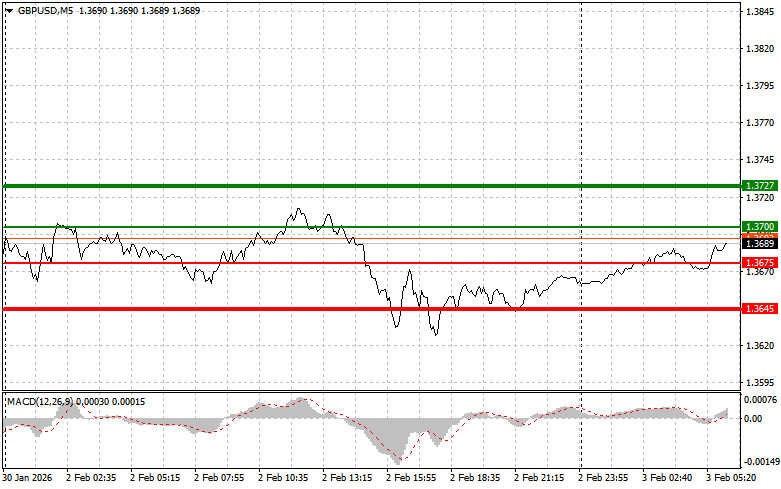Select the thick green line at 1.3727
This screenshot has height=489, width=781.
(370, 186)
